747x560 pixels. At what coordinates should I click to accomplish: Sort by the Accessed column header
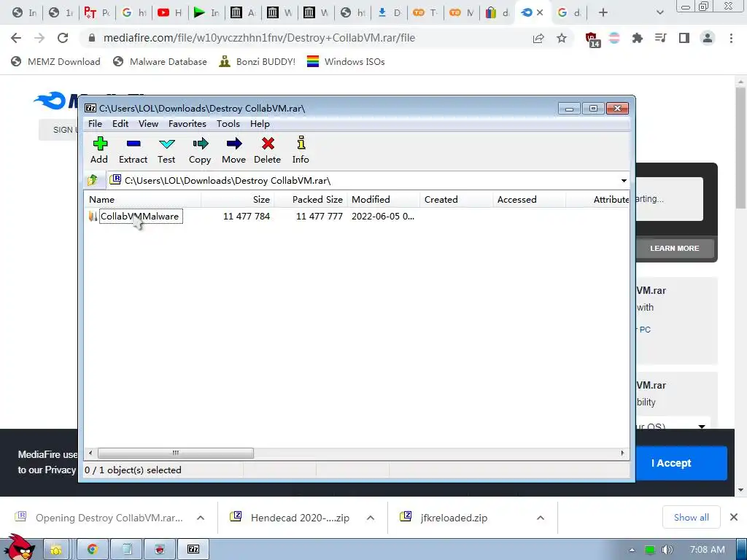(530, 200)
